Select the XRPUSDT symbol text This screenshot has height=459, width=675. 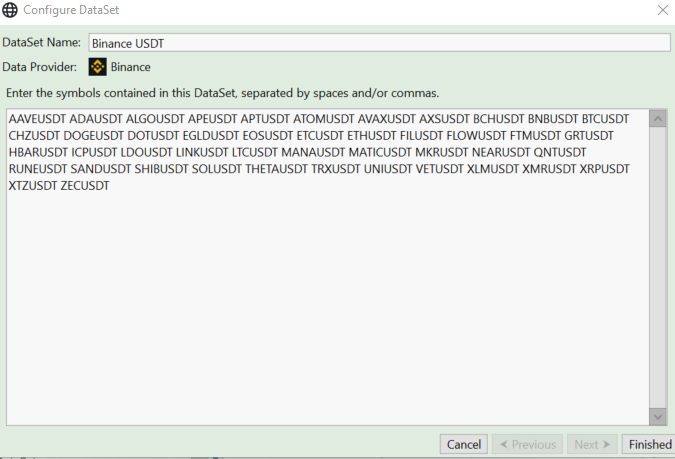(x=605, y=169)
